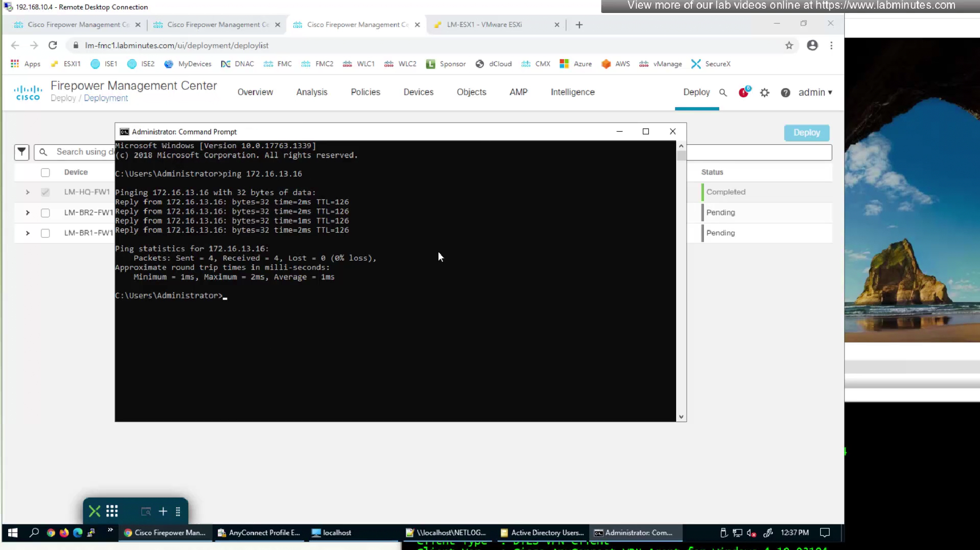
Task: Toggle the select-all Device header checkbox
Action: (x=45, y=172)
